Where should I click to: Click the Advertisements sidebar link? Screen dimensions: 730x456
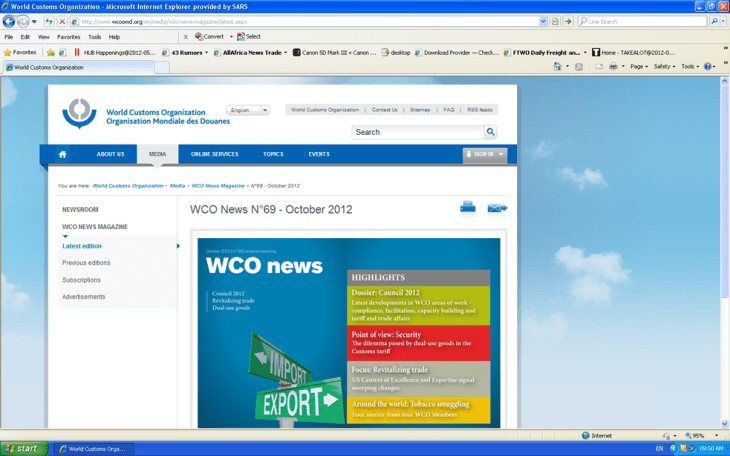coord(84,297)
